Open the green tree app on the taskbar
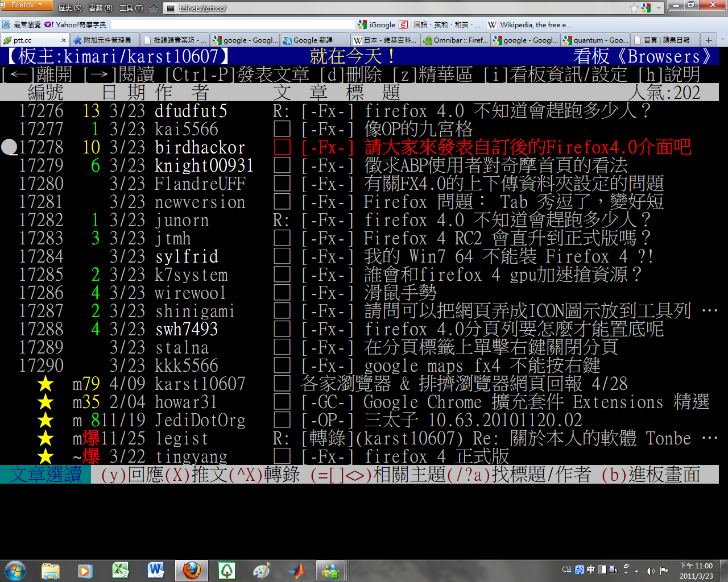Screen dimensions: 728x582 pyautogui.click(x=227, y=571)
